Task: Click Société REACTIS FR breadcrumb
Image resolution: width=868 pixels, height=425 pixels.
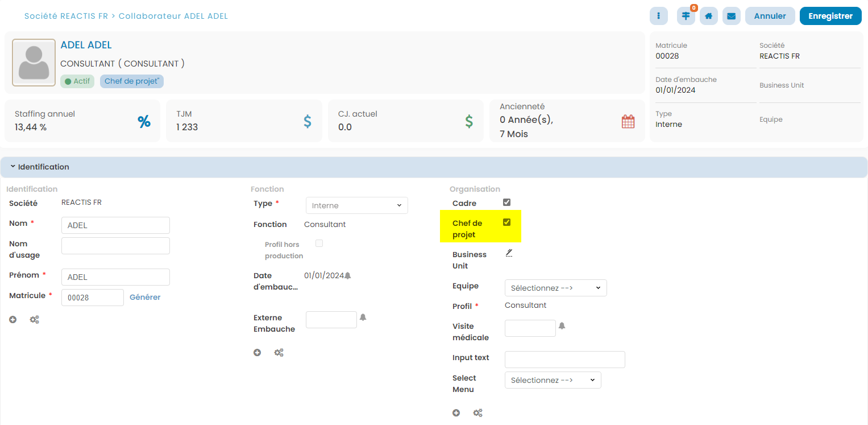Action: coord(66,16)
